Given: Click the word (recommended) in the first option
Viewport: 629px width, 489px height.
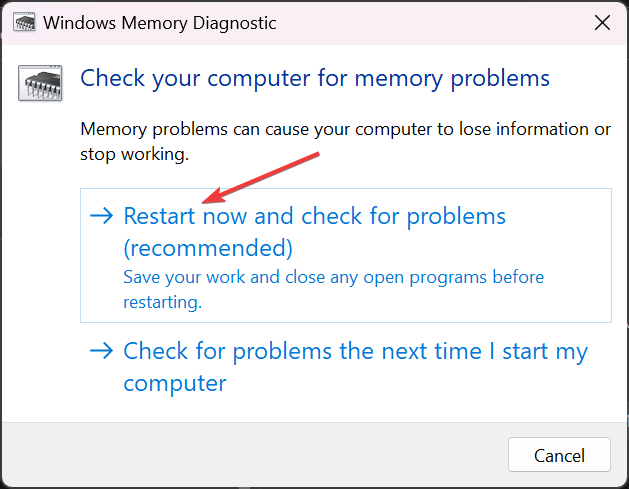Looking at the screenshot, I should click(x=208, y=247).
